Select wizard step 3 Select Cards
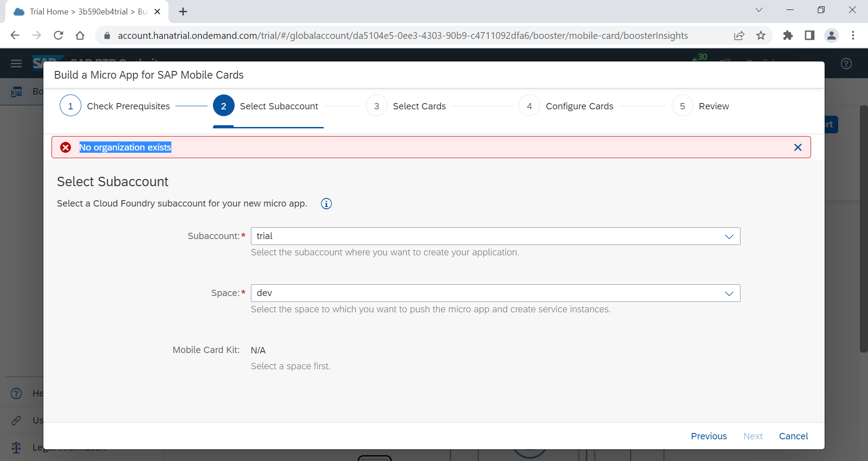 coord(406,106)
